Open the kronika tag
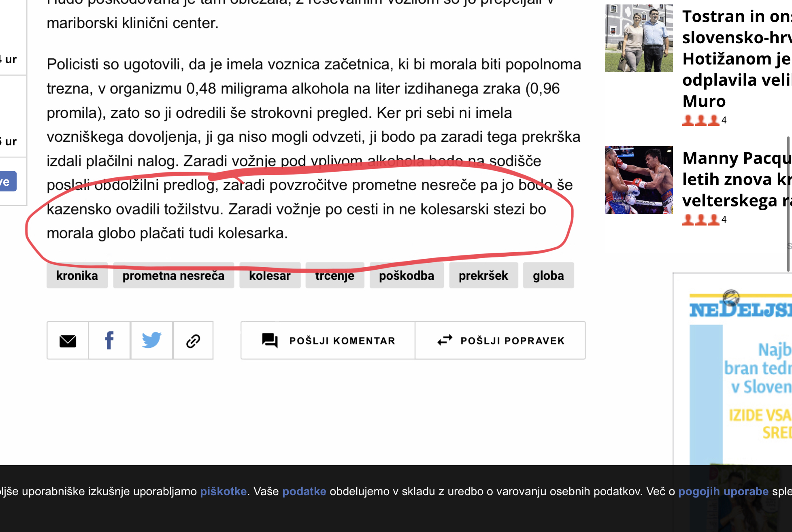Image resolution: width=792 pixels, height=532 pixels. click(x=77, y=275)
